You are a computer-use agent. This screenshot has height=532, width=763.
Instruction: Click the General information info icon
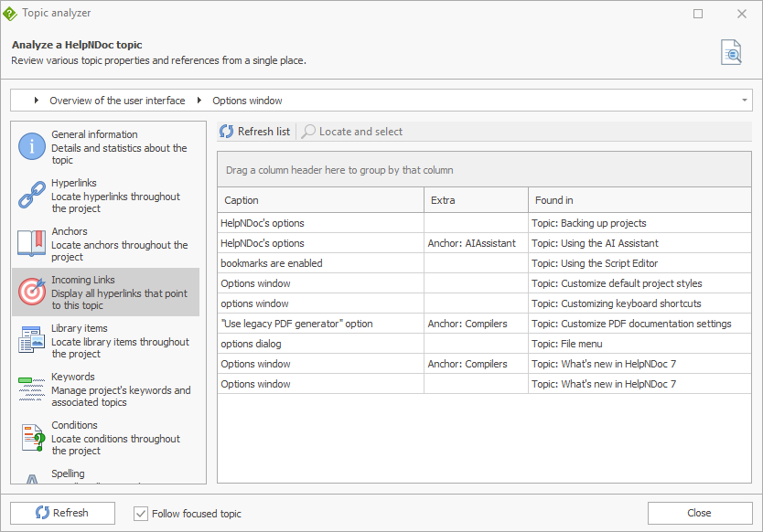(32, 147)
